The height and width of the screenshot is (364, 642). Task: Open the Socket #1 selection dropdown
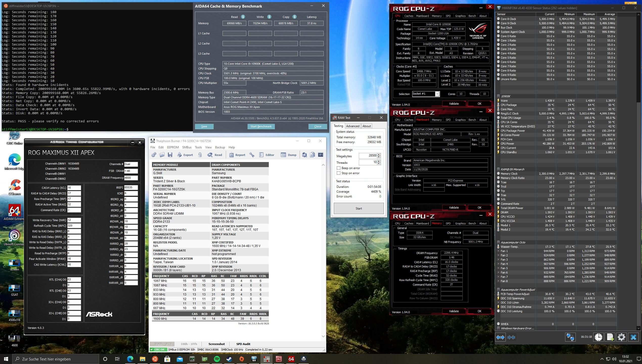(x=437, y=94)
